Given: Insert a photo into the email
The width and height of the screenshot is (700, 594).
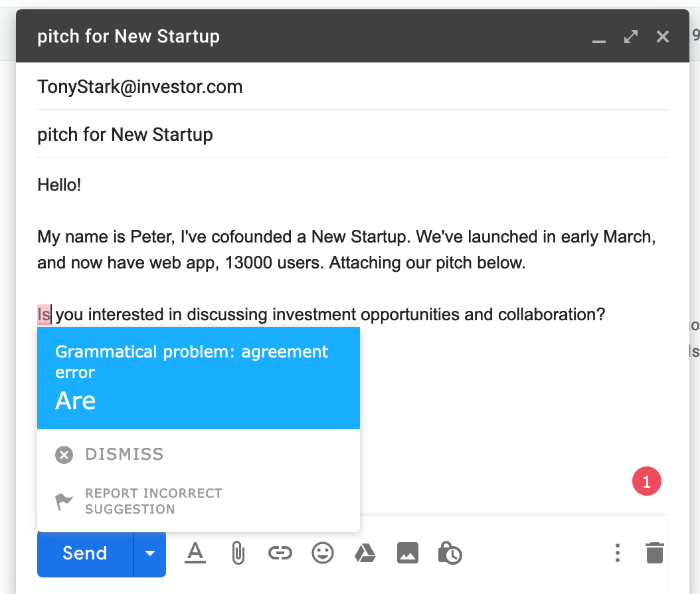Looking at the screenshot, I should pyautogui.click(x=407, y=553).
